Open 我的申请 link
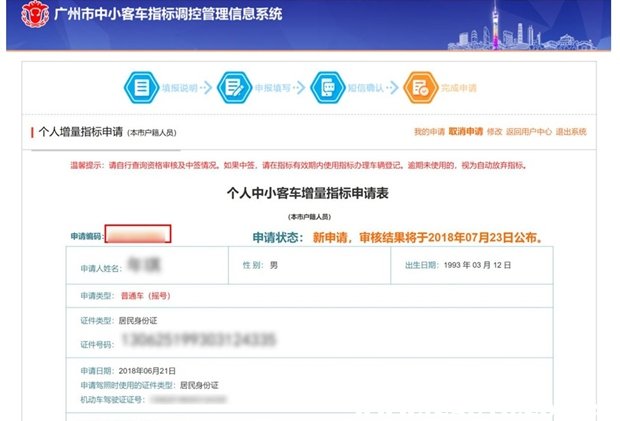The width and height of the screenshot is (620, 421). tap(428, 132)
